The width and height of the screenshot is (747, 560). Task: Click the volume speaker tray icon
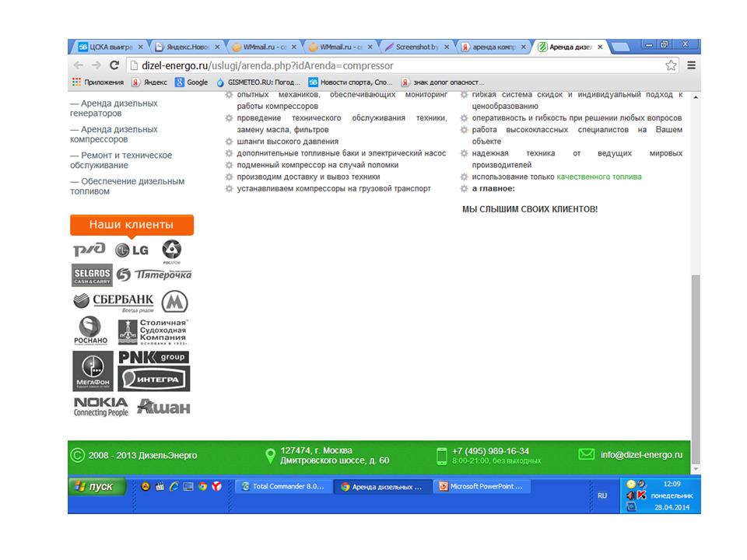pyautogui.click(x=631, y=495)
